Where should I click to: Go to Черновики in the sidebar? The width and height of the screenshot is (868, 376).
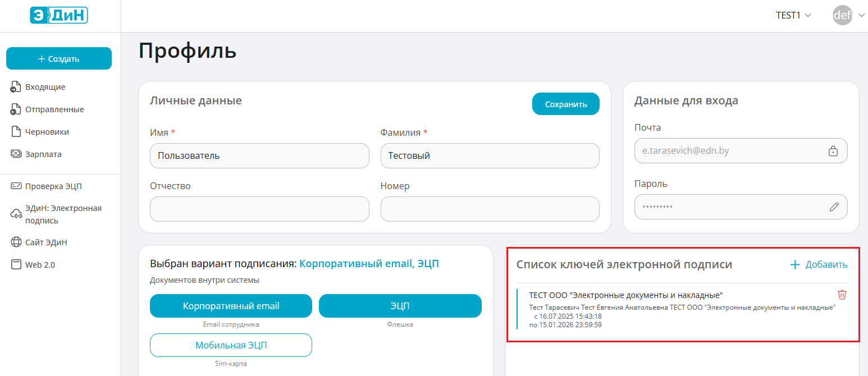coord(47,132)
